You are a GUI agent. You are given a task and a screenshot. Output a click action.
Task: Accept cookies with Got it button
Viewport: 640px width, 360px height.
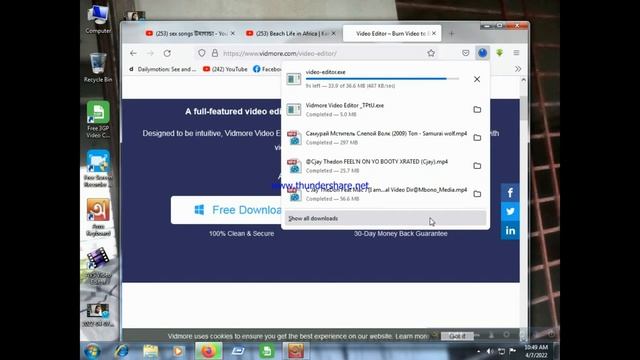coord(457,336)
